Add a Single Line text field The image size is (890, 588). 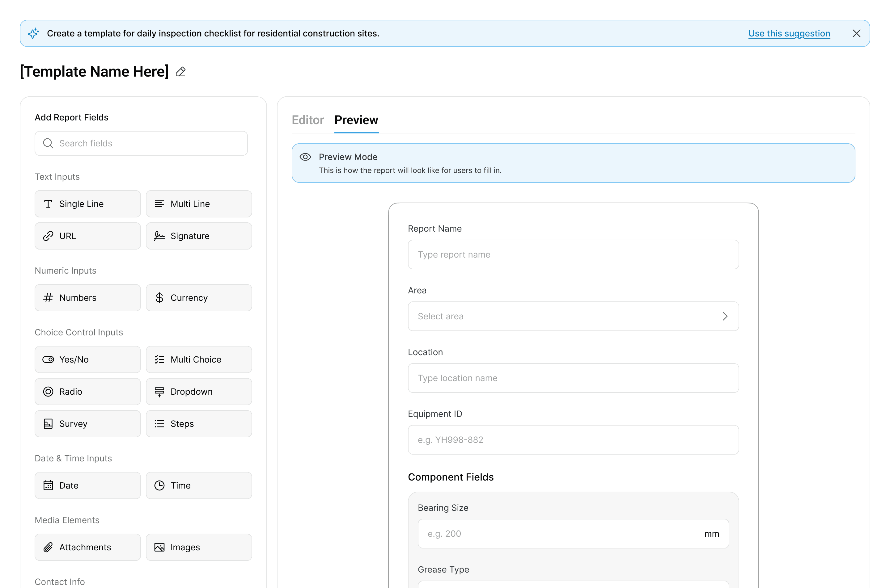coord(87,204)
